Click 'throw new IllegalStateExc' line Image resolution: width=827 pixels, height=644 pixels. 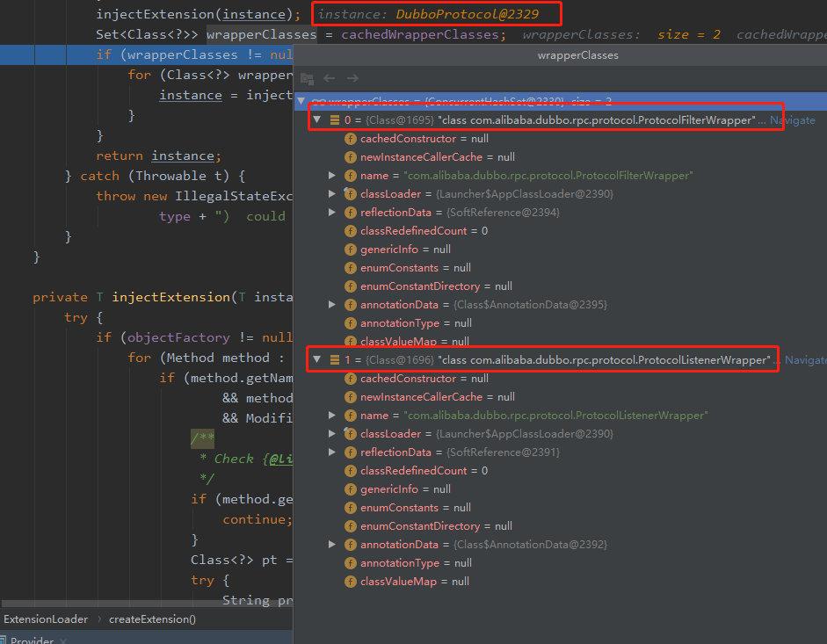[194, 196]
